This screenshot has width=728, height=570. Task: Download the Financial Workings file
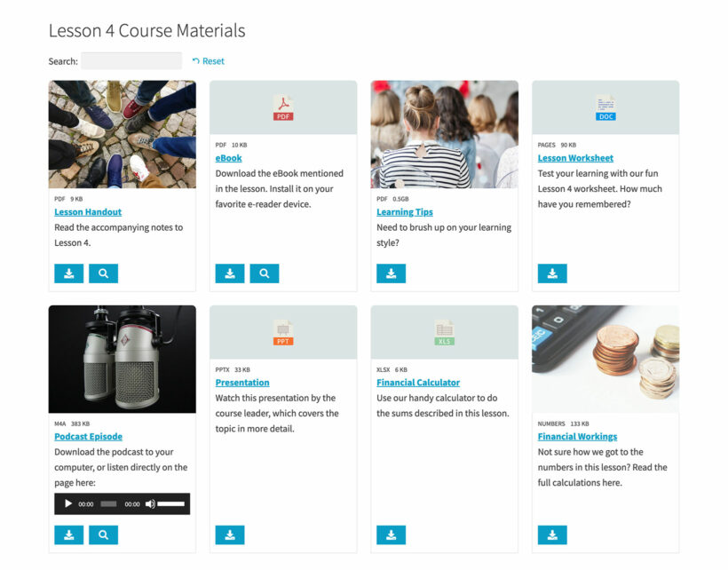click(x=551, y=534)
